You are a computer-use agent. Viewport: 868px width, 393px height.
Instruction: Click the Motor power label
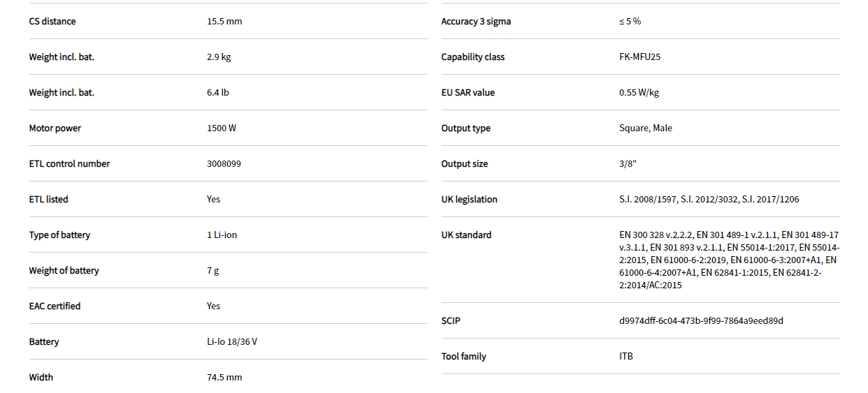(55, 128)
